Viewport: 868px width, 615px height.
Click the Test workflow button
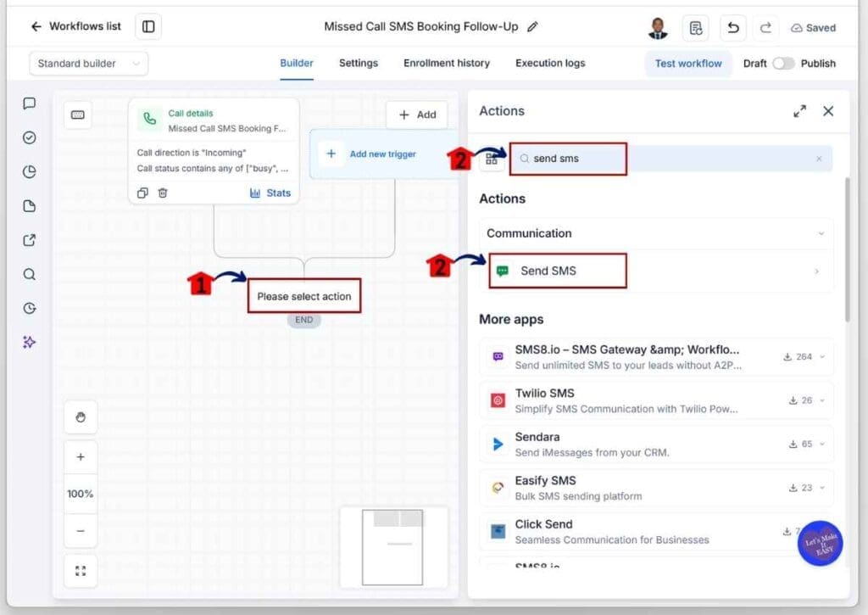[x=688, y=63]
